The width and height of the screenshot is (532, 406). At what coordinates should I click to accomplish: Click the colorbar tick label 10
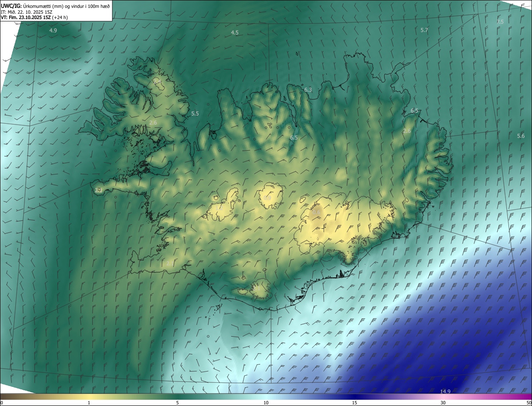click(266, 403)
